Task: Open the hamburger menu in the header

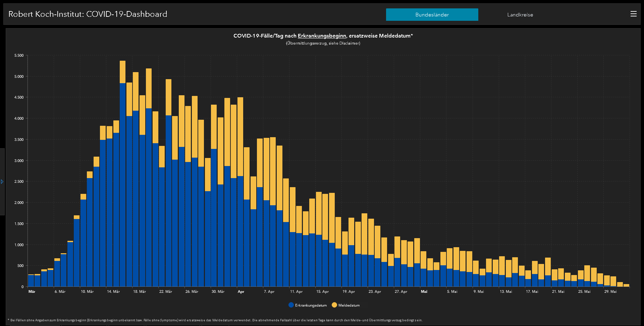Action: pos(633,14)
